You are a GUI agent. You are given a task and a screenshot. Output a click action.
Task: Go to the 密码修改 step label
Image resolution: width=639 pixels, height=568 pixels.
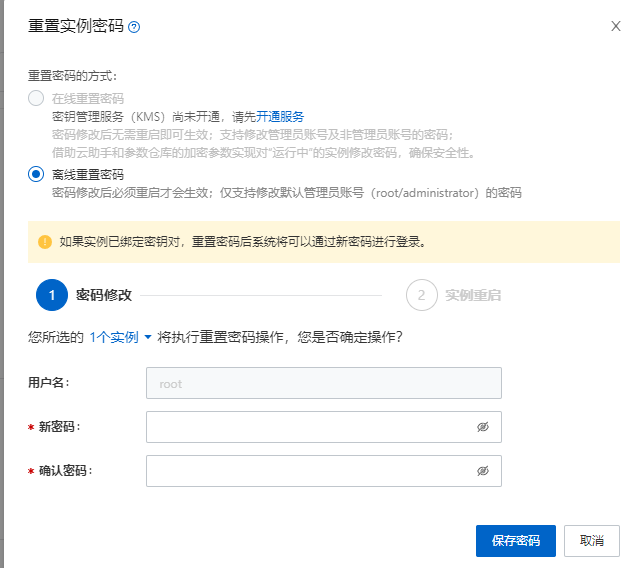[104, 295]
